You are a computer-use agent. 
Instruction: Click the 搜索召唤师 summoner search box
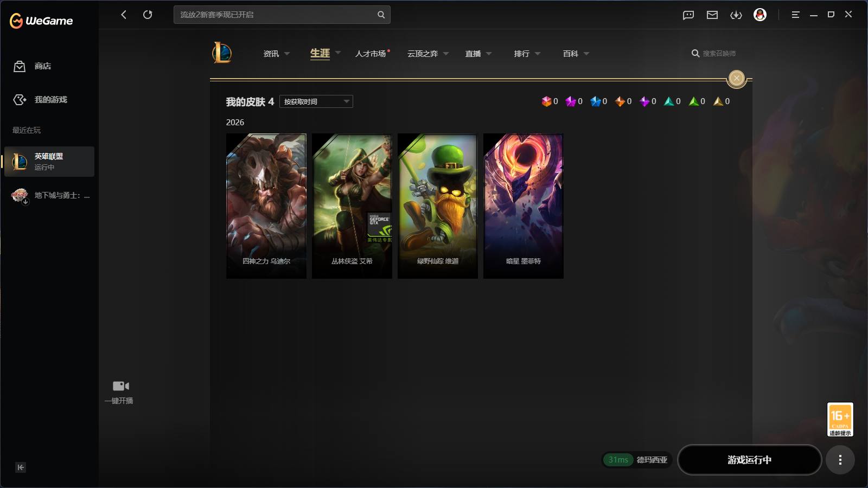[714, 53]
